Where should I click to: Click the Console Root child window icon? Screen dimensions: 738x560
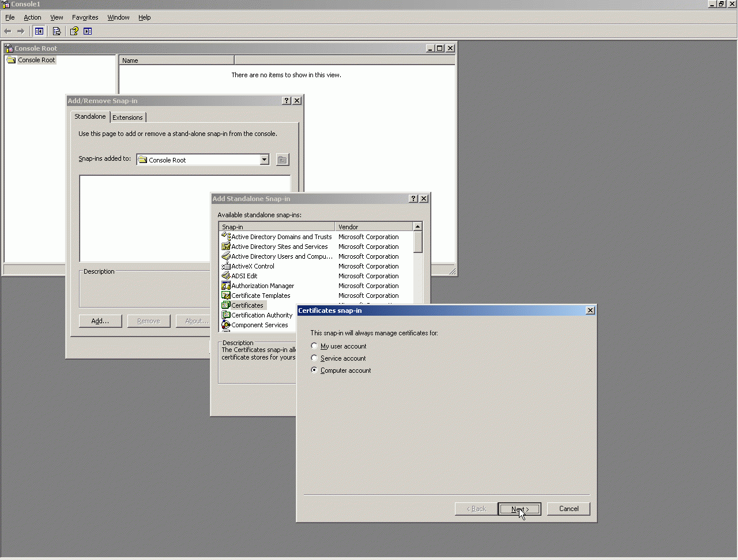(9, 48)
